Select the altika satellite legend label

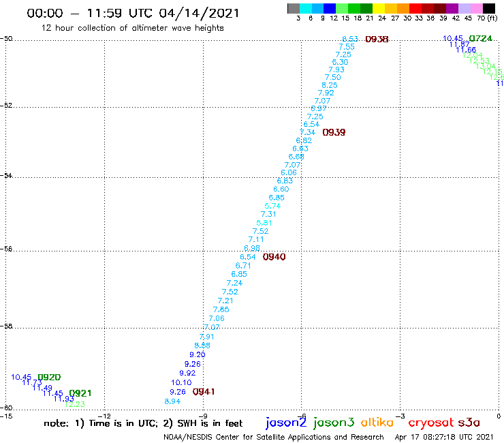click(377, 422)
